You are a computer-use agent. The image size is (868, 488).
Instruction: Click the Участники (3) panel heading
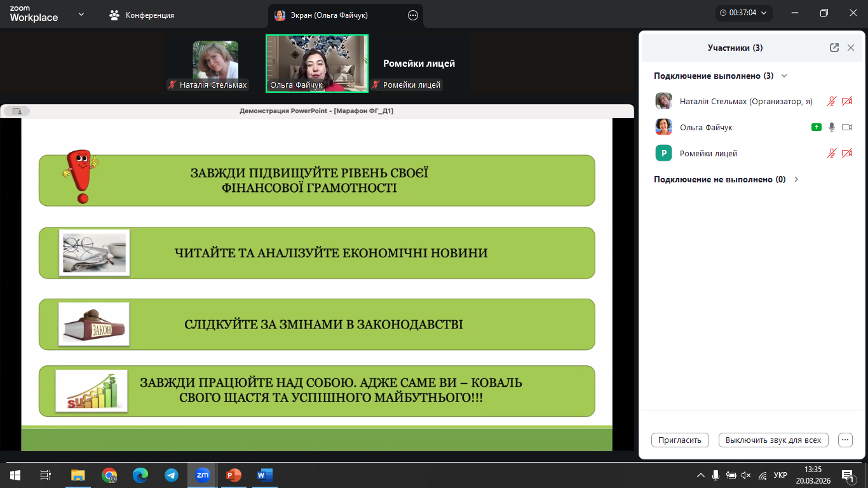pos(735,48)
